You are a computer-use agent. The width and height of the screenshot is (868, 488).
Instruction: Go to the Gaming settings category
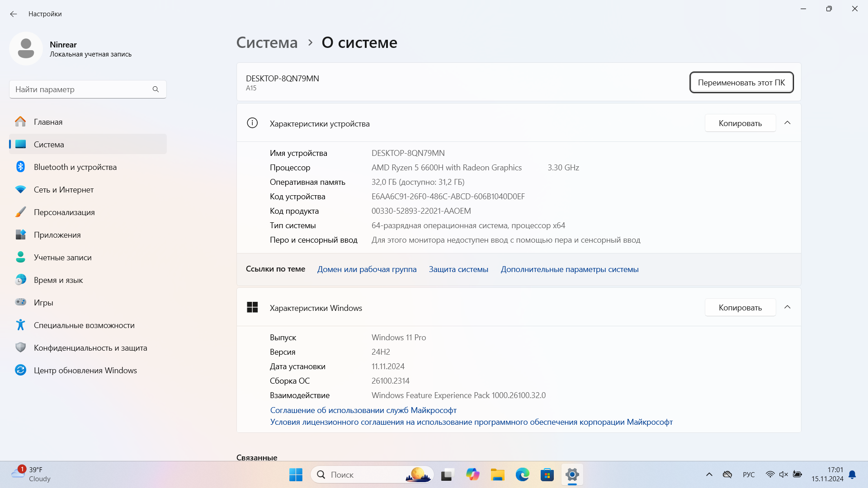[43, 303]
